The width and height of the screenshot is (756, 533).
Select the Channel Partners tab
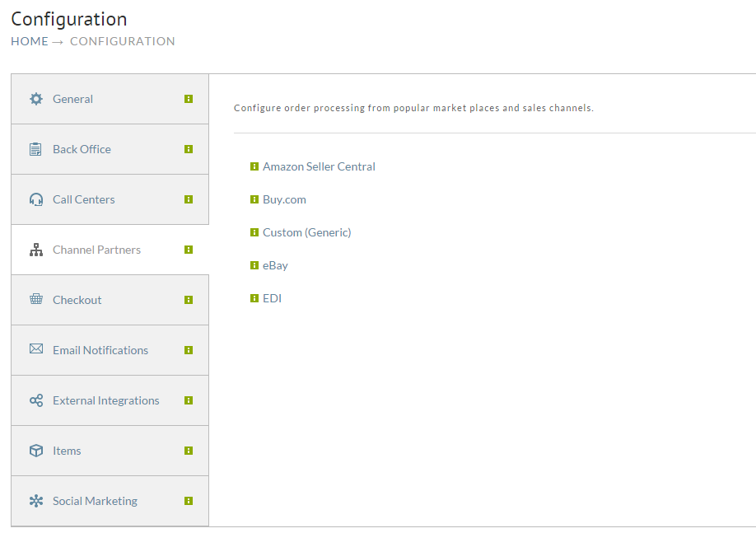click(x=110, y=250)
